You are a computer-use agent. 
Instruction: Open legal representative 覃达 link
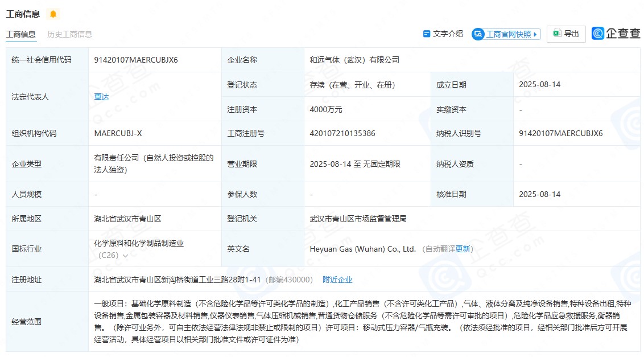pos(101,97)
